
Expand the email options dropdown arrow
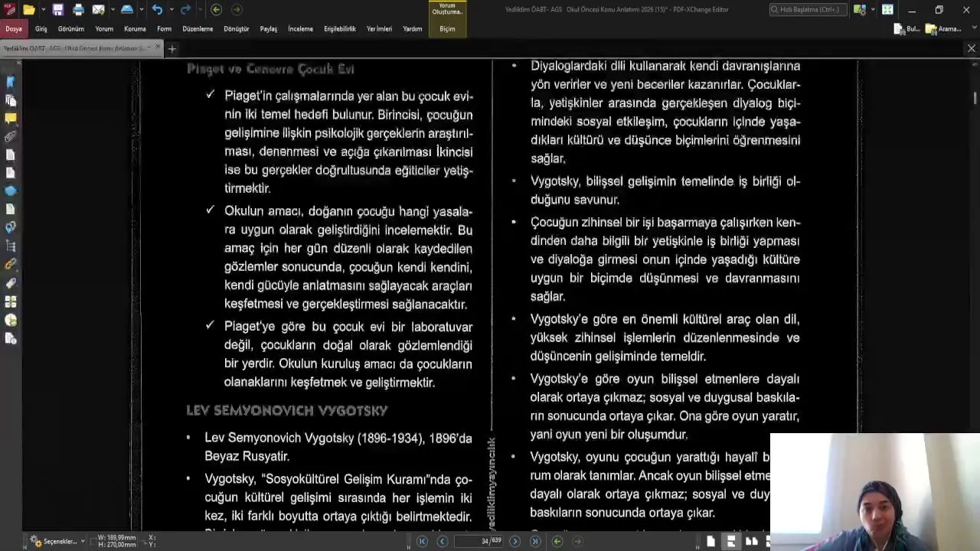point(112,10)
